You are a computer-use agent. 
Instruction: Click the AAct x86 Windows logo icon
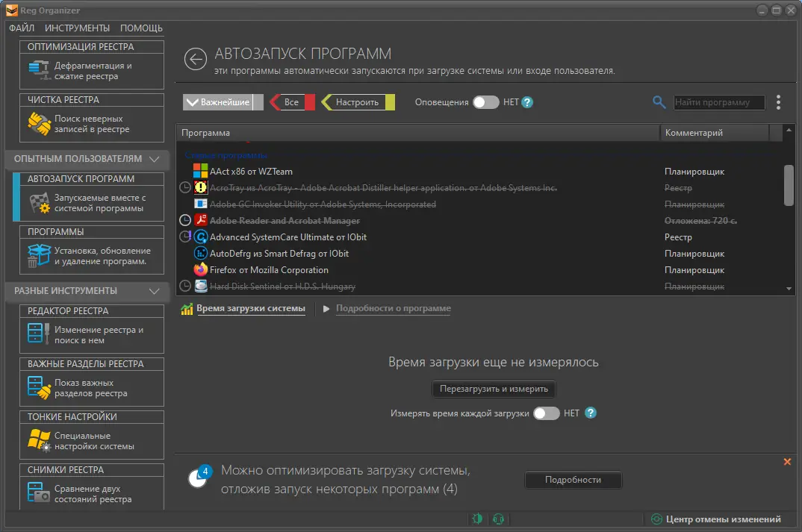[x=200, y=171]
